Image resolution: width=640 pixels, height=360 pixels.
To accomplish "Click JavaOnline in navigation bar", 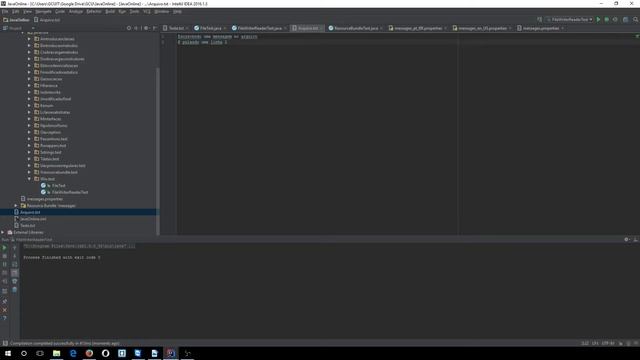I will click(x=16, y=20).
